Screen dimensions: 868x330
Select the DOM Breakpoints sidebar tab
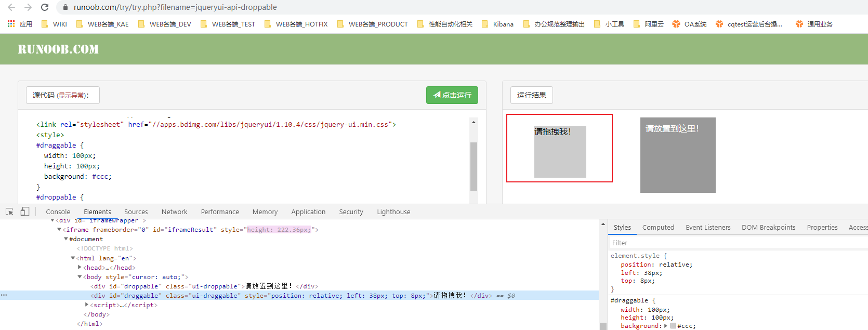(x=768, y=227)
